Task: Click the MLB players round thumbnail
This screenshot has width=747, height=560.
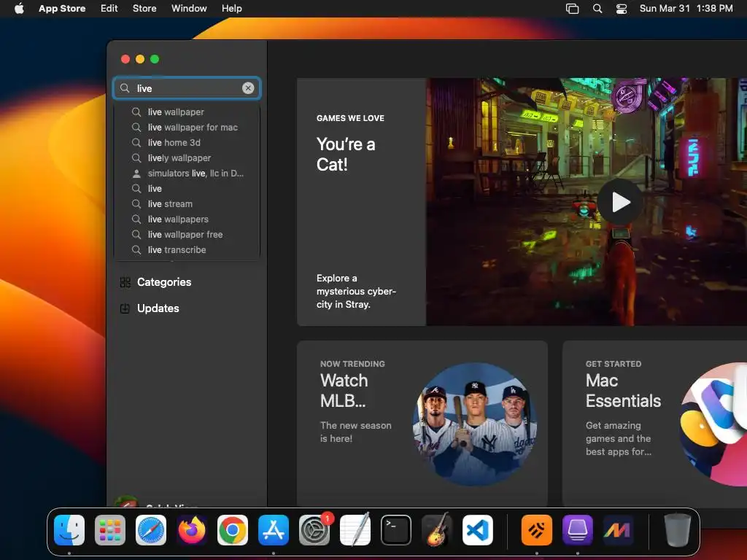Action: click(475, 424)
